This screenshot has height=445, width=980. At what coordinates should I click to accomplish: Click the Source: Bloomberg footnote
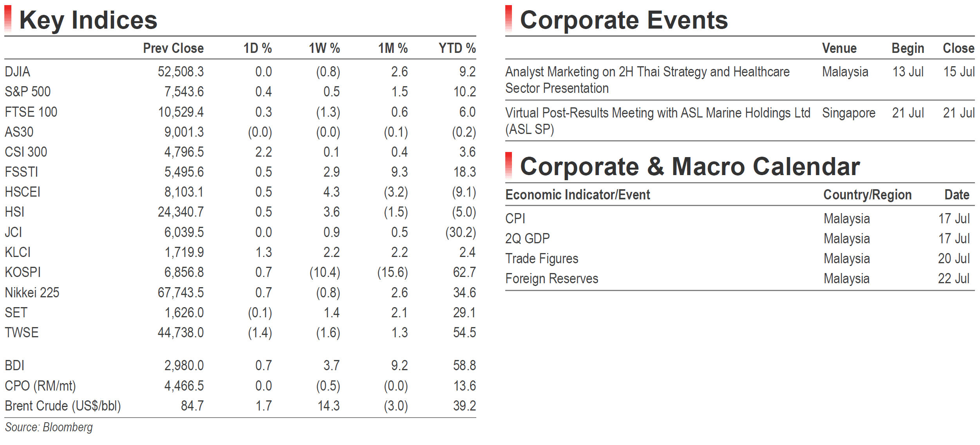[x=49, y=427]
